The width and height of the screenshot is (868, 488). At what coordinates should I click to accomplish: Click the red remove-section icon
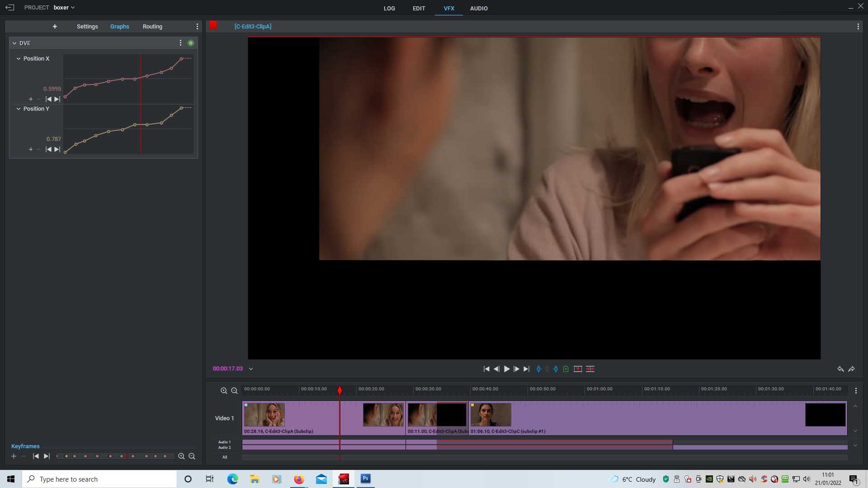point(578,369)
